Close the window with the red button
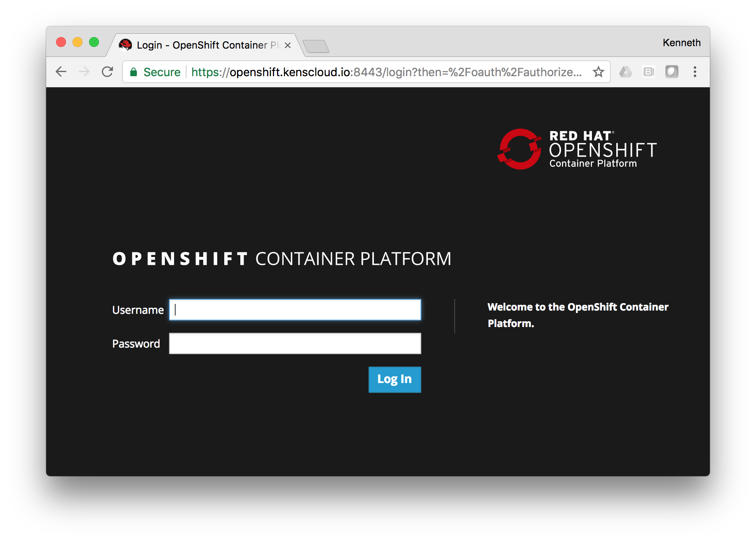 [61, 42]
